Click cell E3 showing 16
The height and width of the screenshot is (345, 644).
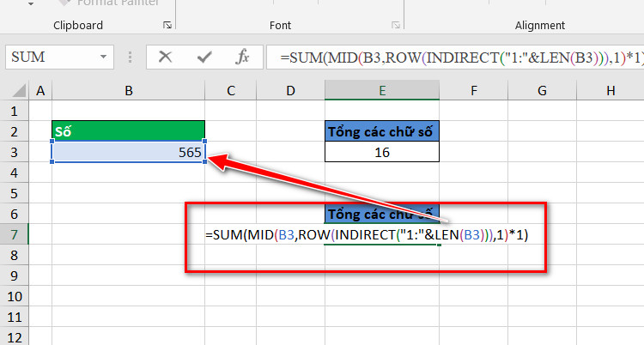[x=382, y=152]
